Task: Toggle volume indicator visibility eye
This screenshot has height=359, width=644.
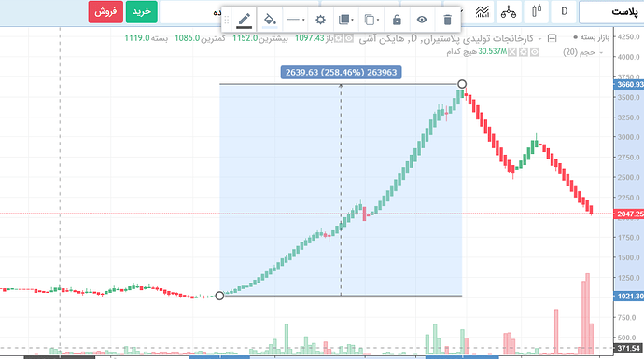Action: (x=535, y=52)
